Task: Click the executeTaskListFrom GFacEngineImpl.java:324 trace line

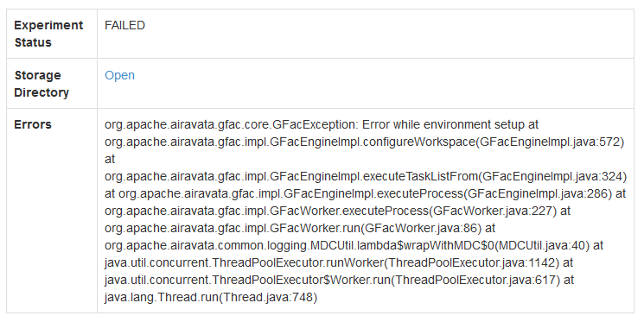Action: click(366, 176)
